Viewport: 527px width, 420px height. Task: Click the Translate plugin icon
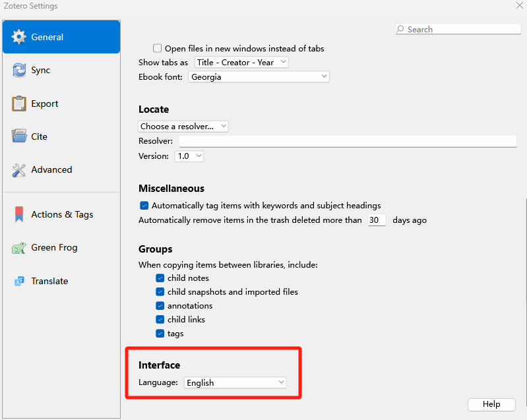click(x=19, y=281)
